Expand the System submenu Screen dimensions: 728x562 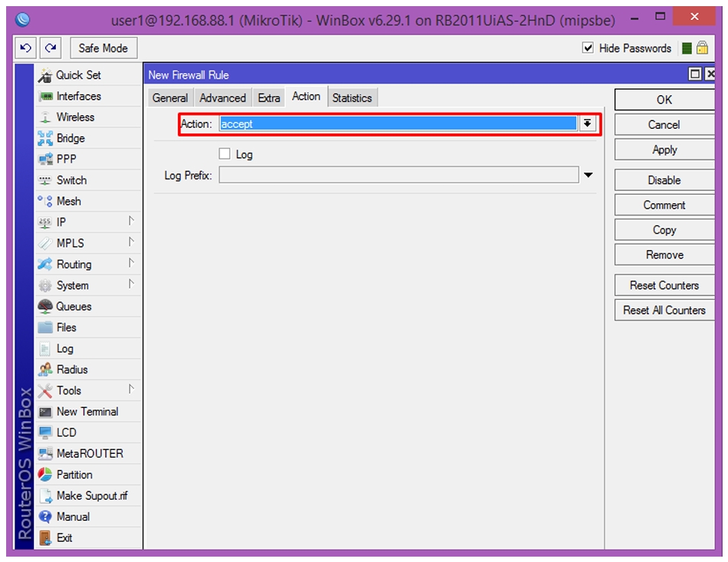pos(131,284)
